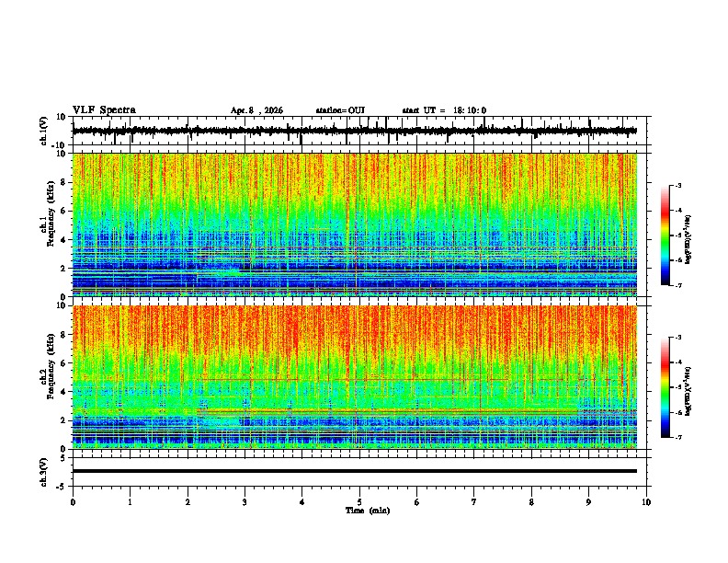
Task: Click time axis tick label "7"
Action: point(474,502)
